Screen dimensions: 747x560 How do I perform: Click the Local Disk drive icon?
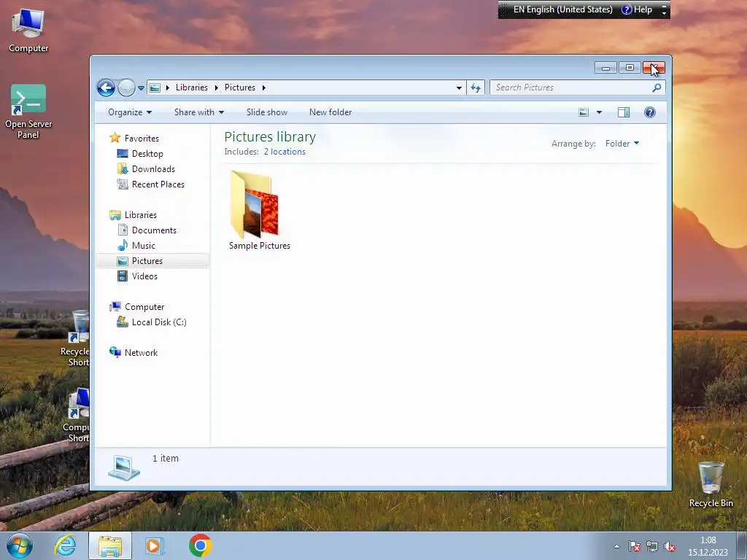point(123,322)
